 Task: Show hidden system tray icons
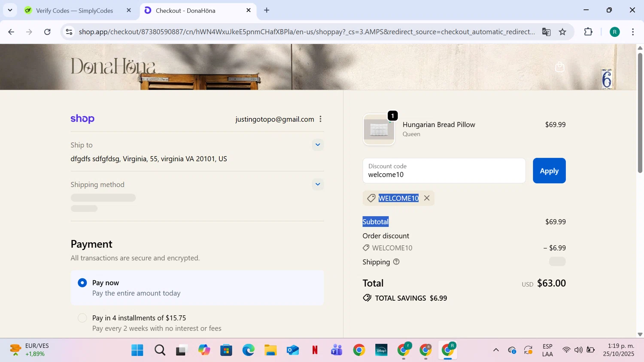496,350
